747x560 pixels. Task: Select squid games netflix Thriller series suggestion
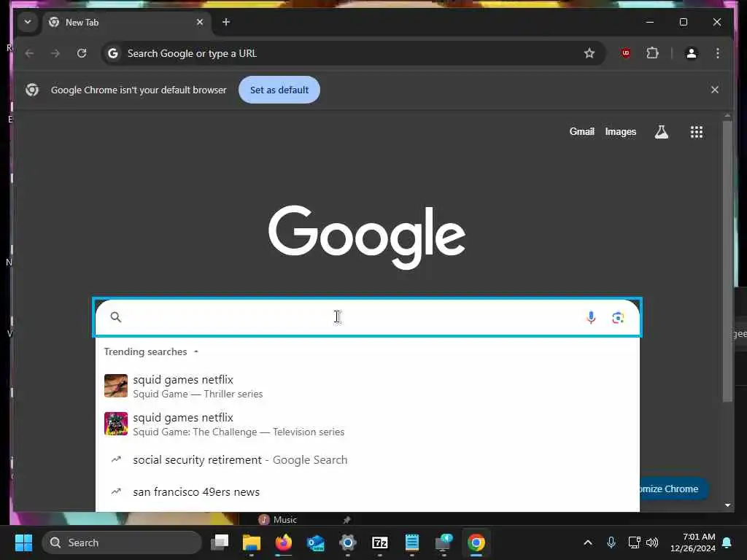(368, 386)
